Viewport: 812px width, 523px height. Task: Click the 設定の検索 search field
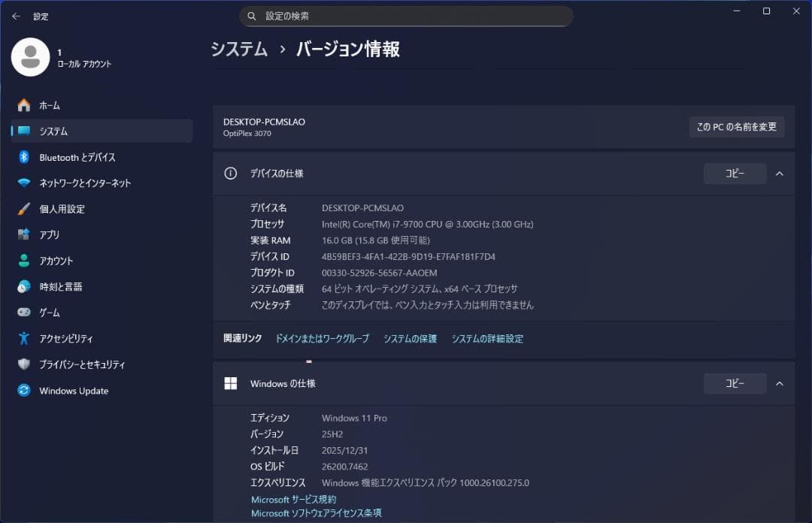click(406, 16)
